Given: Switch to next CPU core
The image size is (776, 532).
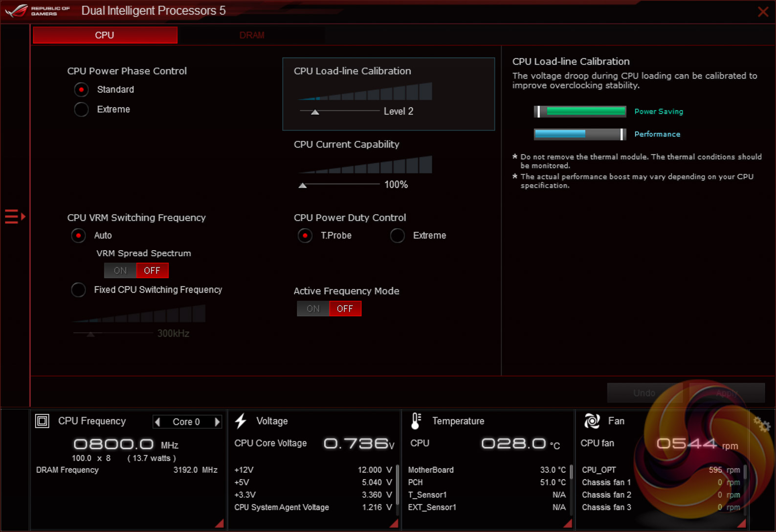Looking at the screenshot, I should coord(218,422).
